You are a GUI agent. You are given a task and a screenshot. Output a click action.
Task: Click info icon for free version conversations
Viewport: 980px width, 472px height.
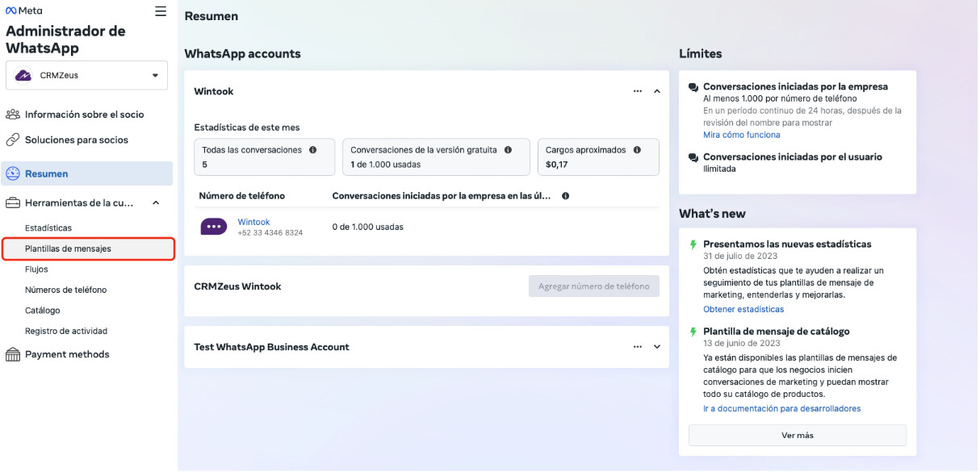point(508,150)
